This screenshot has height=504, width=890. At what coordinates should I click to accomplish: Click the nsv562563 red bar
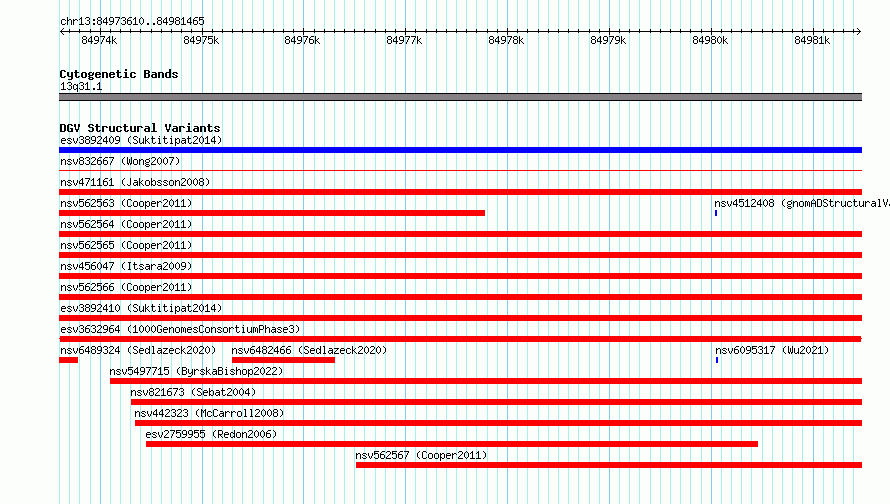tap(272, 213)
